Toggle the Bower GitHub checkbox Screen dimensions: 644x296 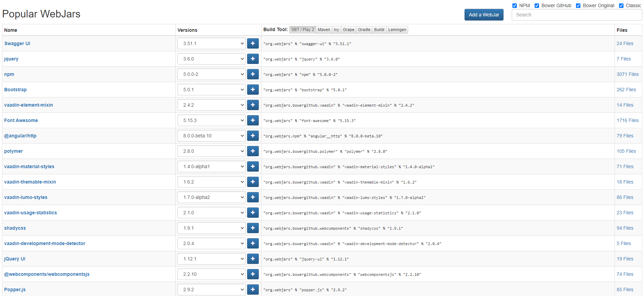537,5
